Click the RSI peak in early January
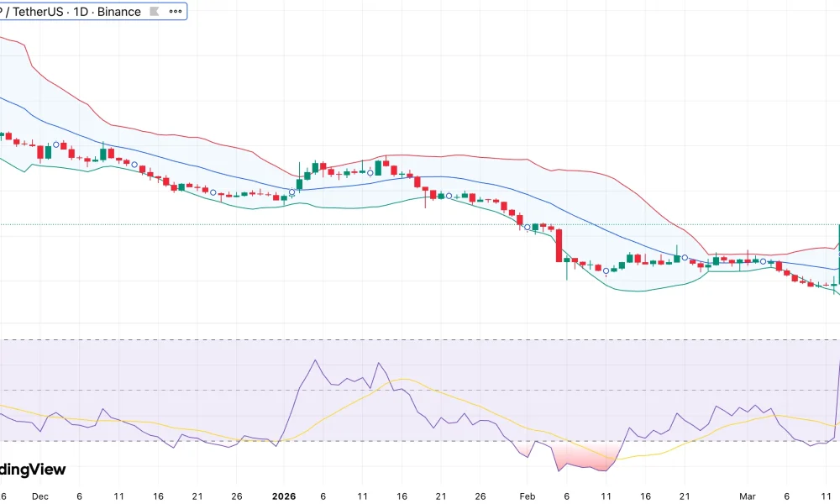The height and width of the screenshot is (504, 840). click(315, 361)
